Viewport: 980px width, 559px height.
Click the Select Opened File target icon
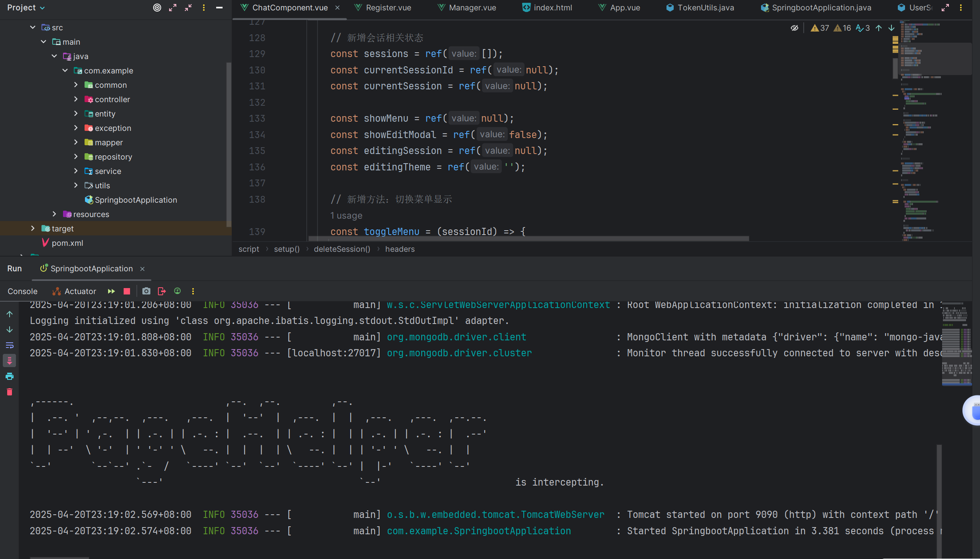pyautogui.click(x=157, y=8)
